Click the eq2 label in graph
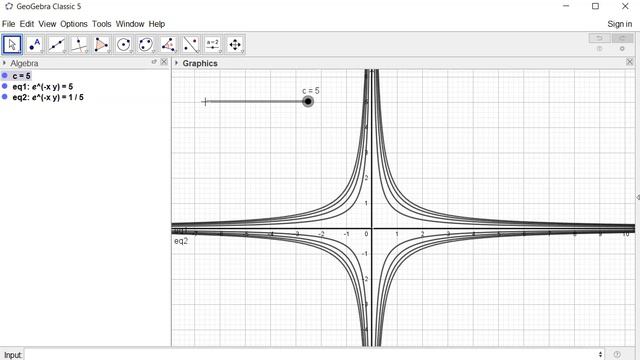Viewport: 640px width, 360px height. pyautogui.click(x=181, y=241)
